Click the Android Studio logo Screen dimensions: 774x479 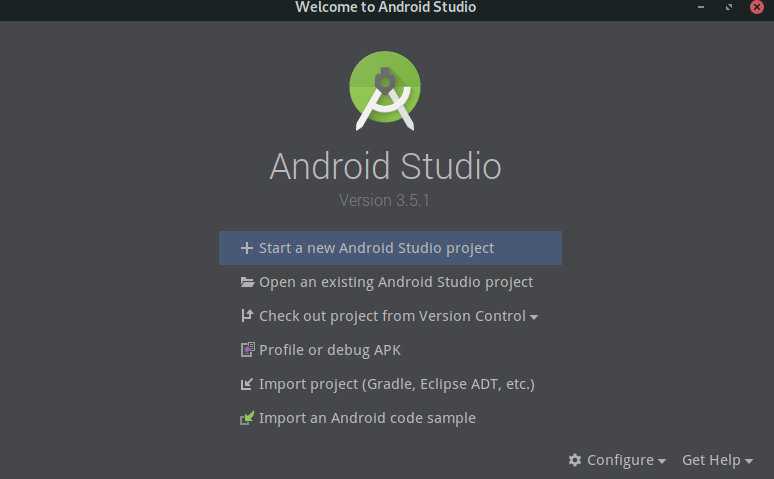[x=385, y=91]
